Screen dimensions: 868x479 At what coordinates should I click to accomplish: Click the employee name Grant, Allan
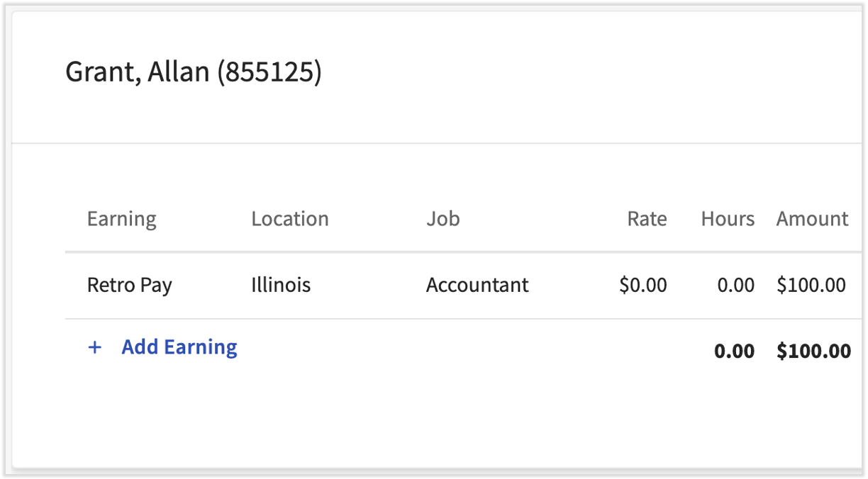tap(137, 72)
